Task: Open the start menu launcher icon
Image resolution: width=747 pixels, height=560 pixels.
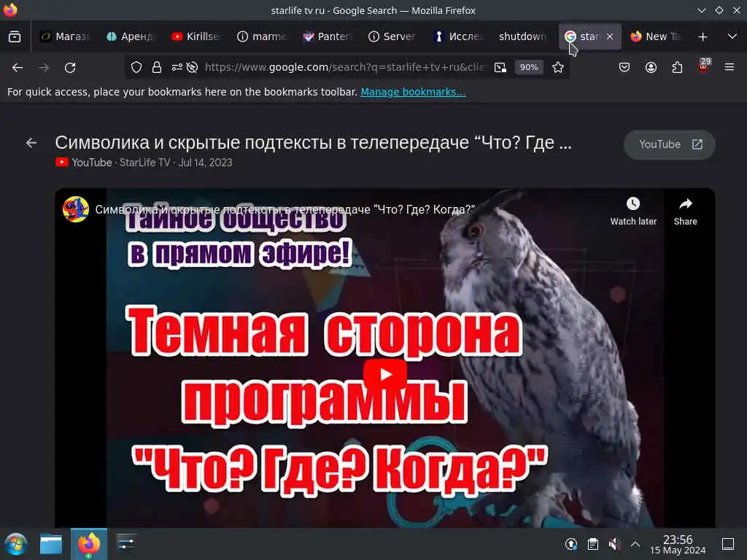Action: [x=16, y=544]
